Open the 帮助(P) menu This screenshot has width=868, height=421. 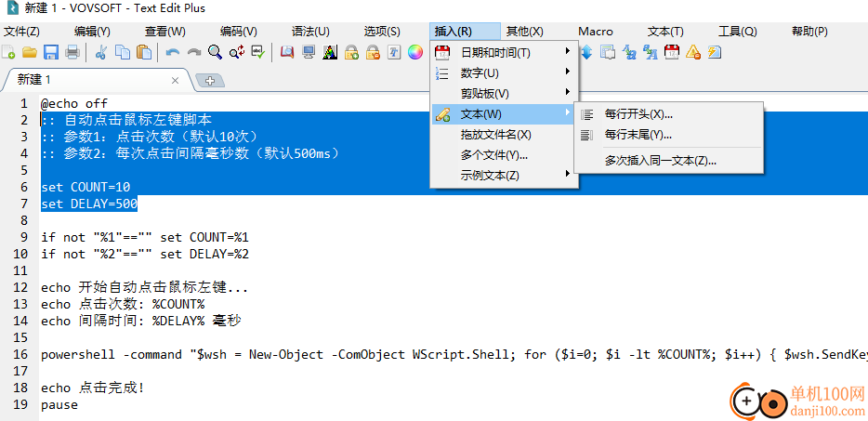tap(809, 32)
